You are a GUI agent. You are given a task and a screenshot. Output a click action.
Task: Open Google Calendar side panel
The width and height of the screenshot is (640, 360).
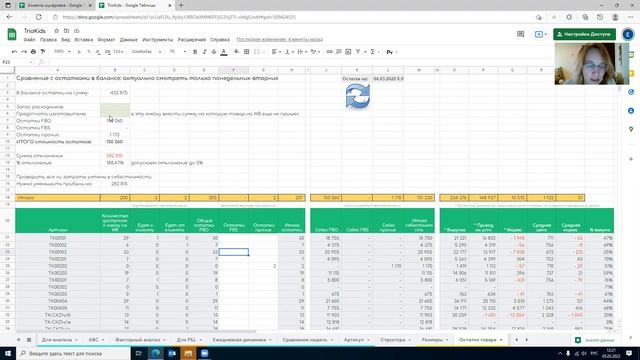click(x=631, y=55)
